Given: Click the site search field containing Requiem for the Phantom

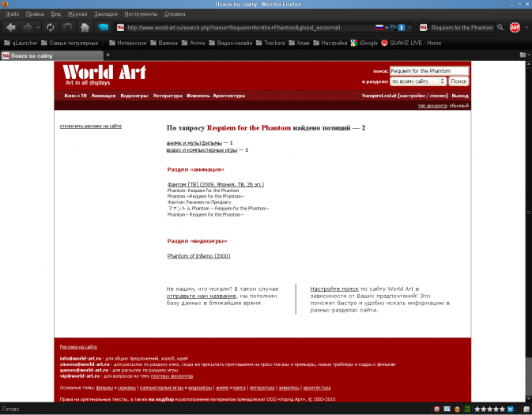Looking at the screenshot, I should (x=429, y=70).
